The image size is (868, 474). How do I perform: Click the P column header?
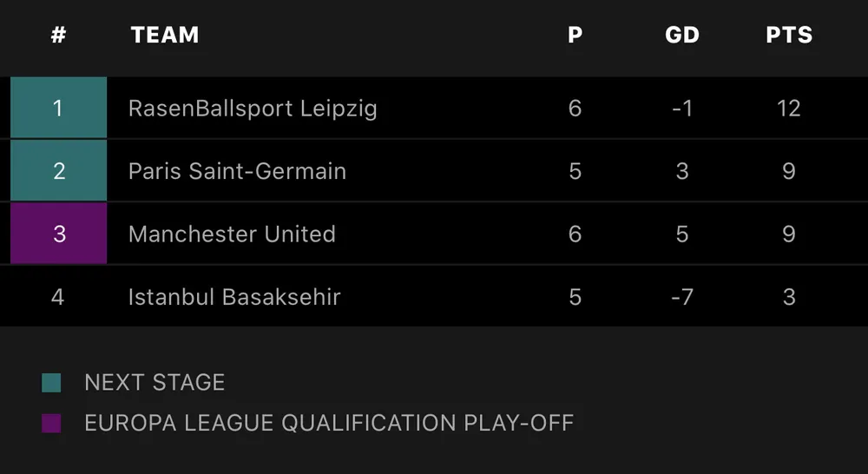click(575, 36)
